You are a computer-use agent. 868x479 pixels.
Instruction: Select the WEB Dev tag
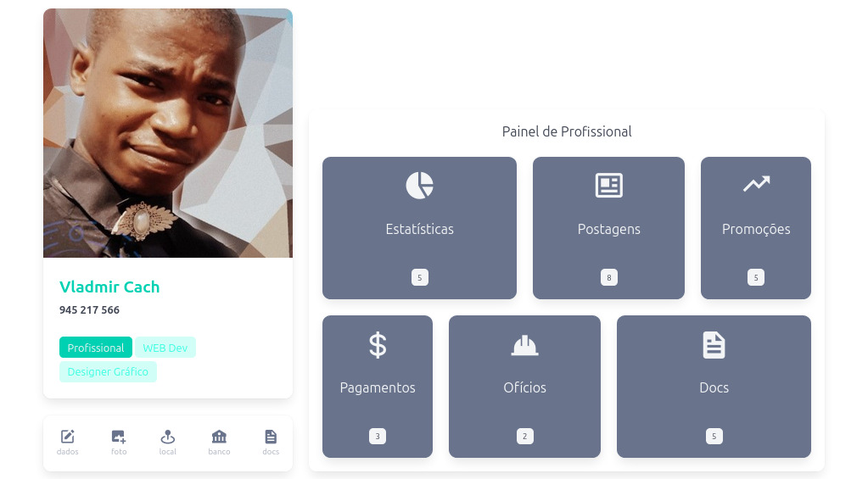click(x=165, y=348)
